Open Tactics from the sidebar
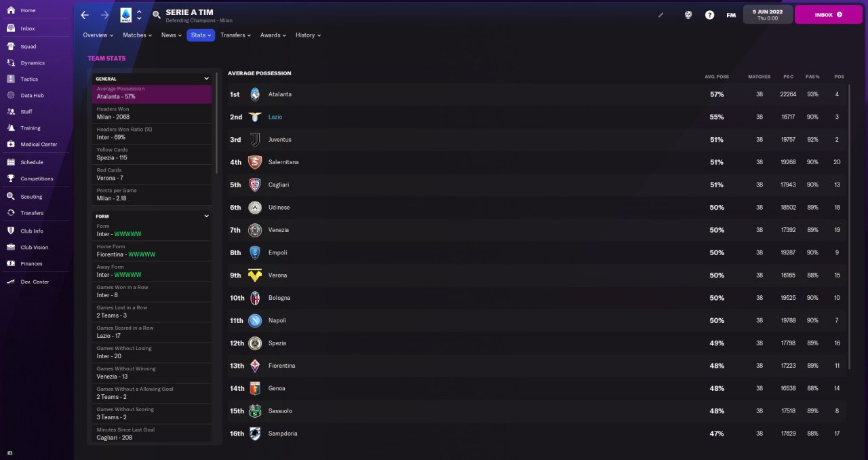Viewport: 868px width, 460px height. point(29,79)
